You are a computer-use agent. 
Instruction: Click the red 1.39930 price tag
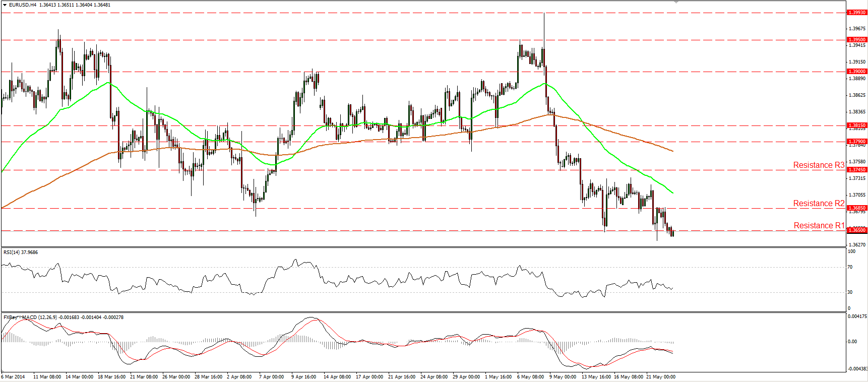pos(857,12)
